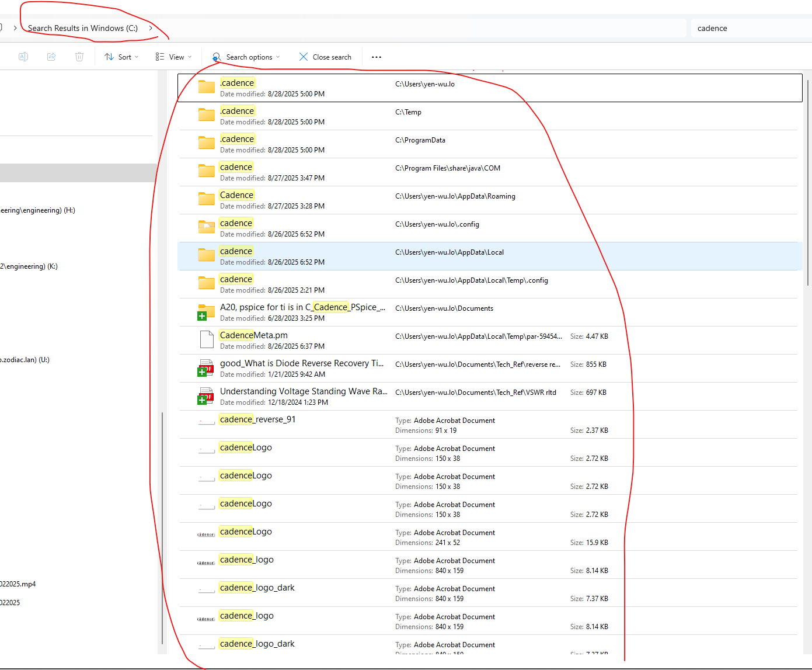
Task: Select Cadence folder icon in AppData\Roaming
Action: (x=207, y=199)
